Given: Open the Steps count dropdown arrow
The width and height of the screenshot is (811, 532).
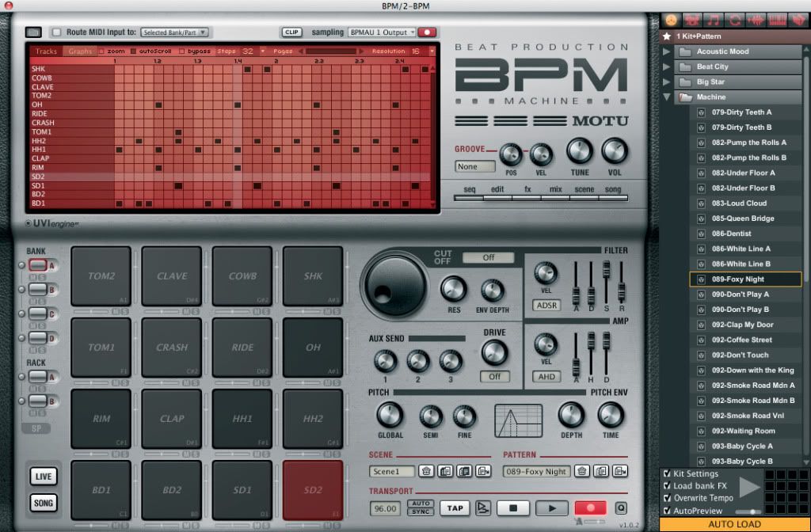Looking at the screenshot, I should (x=262, y=51).
